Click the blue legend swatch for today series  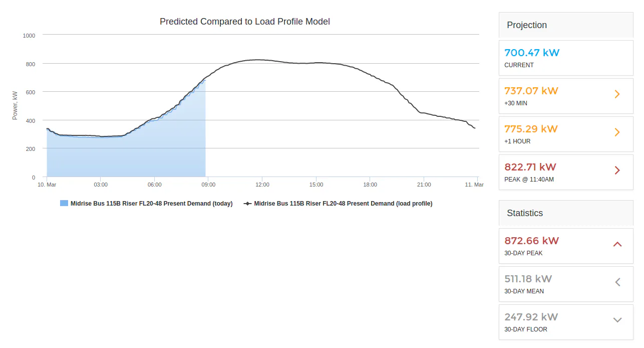pyautogui.click(x=64, y=204)
